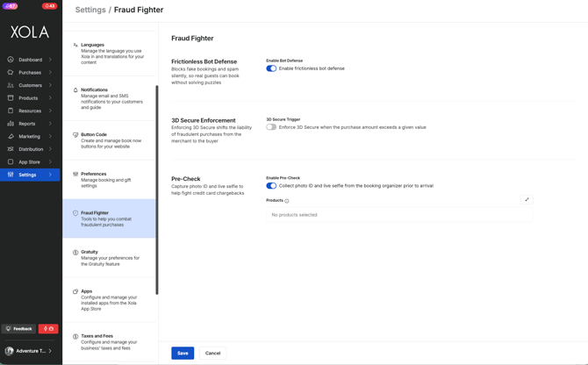Click the Marketing icon in sidebar
The width and height of the screenshot is (588, 365).
pyautogui.click(x=11, y=136)
